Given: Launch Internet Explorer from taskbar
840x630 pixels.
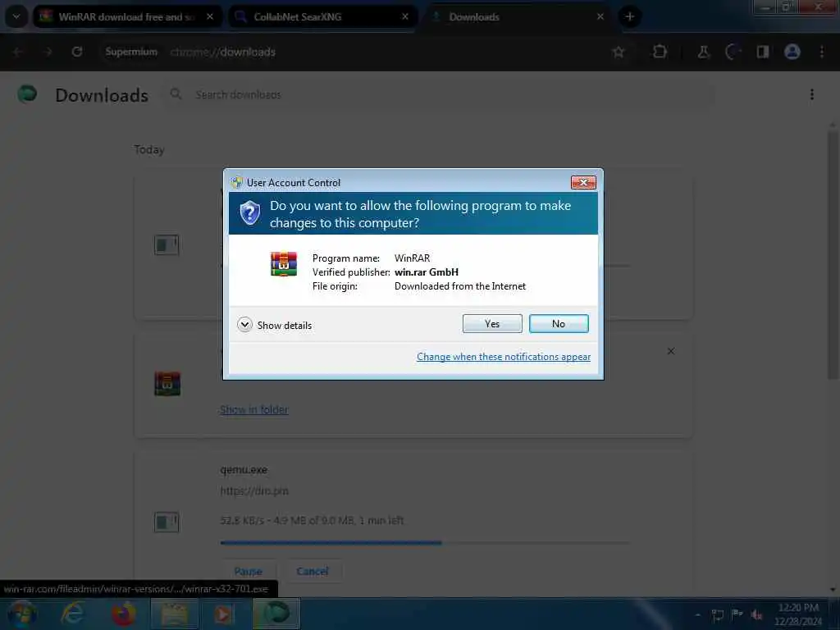Looking at the screenshot, I should (72, 614).
